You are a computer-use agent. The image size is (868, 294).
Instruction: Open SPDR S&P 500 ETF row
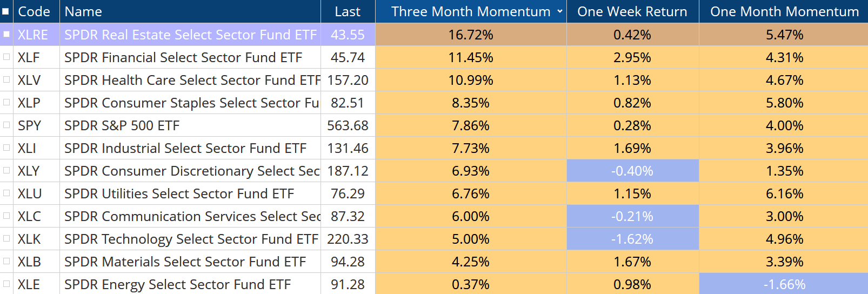[122, 125]
